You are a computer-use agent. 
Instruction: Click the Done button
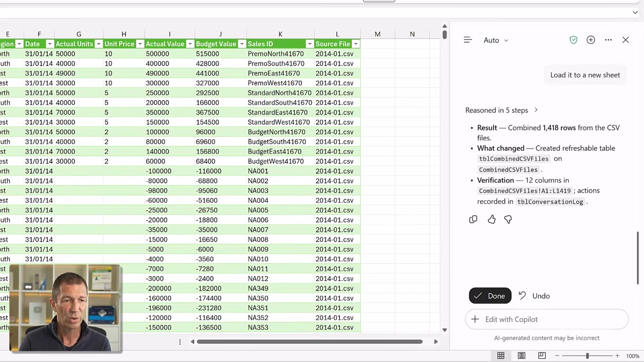490,296
